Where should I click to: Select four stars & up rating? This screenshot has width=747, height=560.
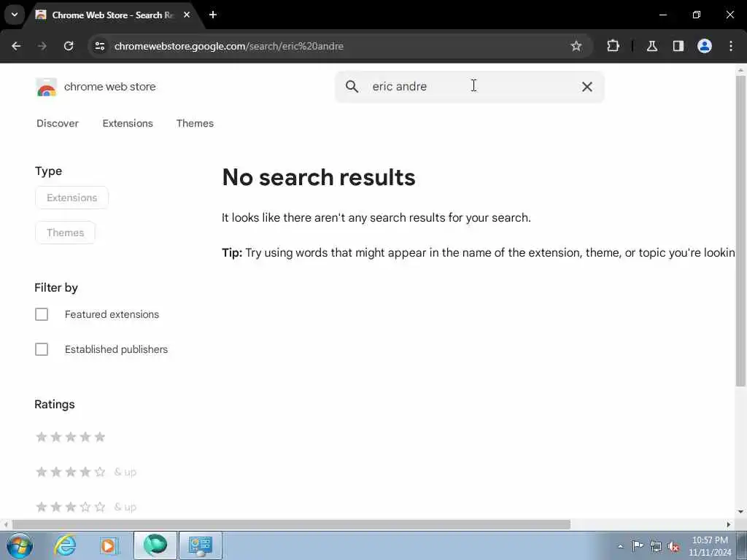point(86,472)
